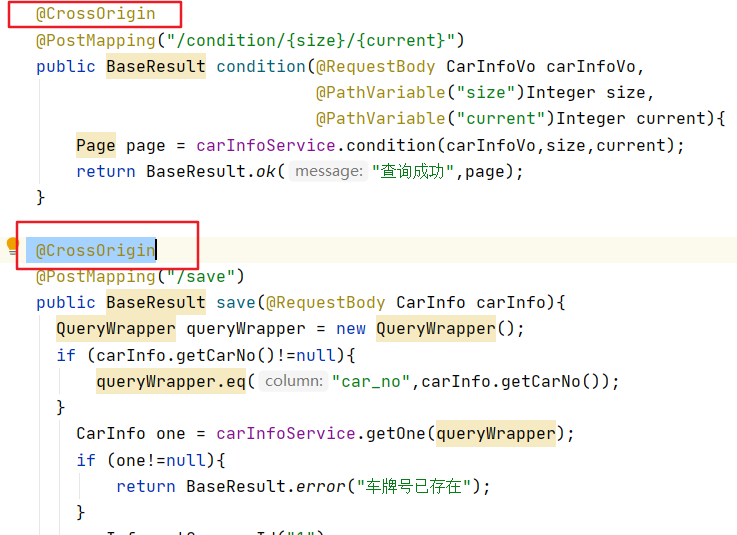Click the BaseResult return type of condition method
The width and height of the screenshot is (737, 535).
(x=156, y=66)
